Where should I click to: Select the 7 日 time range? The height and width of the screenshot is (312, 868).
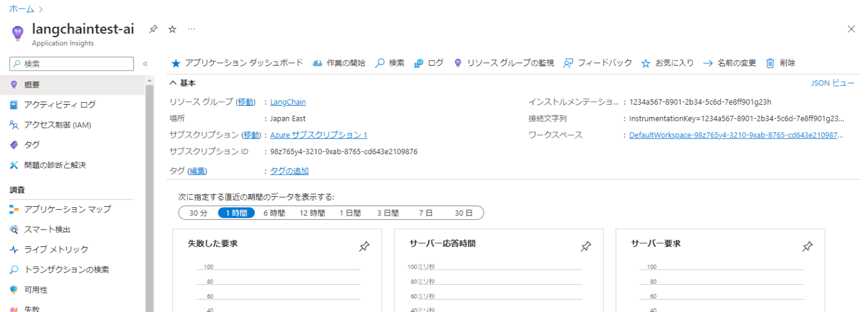pyautogui.click(x=425, y=213)
